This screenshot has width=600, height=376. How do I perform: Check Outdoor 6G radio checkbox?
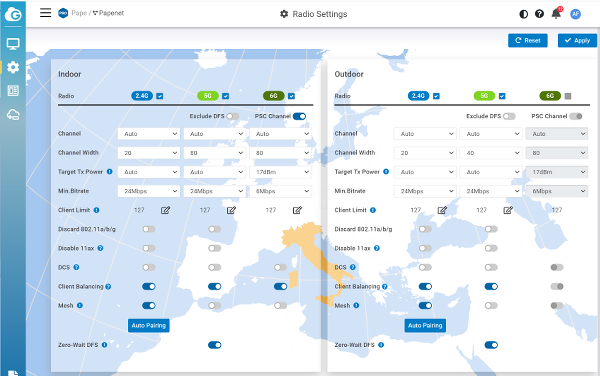coord(568,96)
